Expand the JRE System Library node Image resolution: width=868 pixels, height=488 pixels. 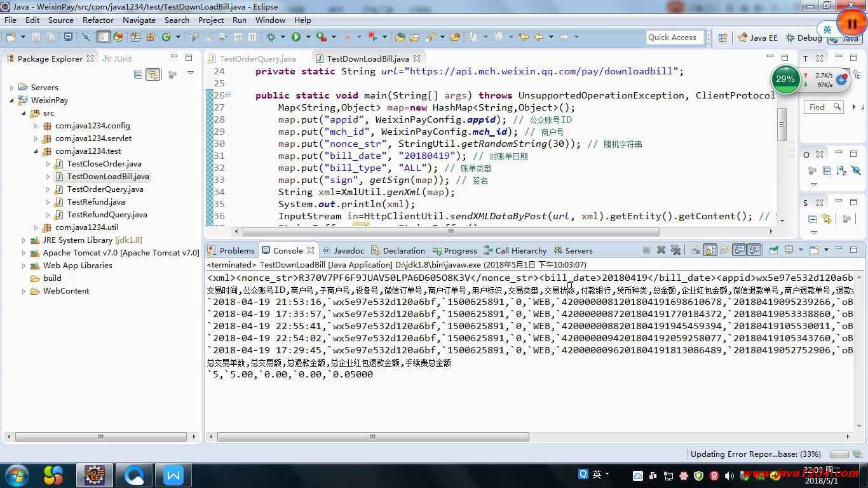[24, 240]
